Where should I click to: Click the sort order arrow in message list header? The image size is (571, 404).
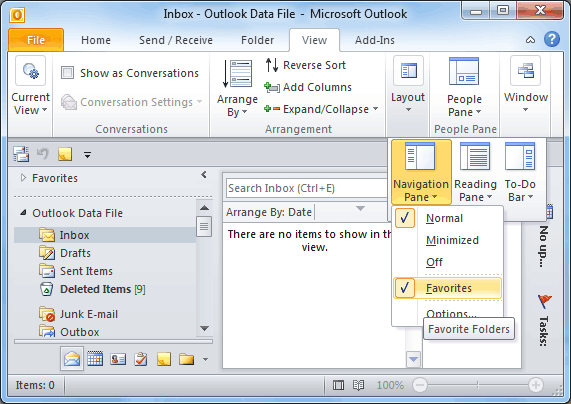click(x=360, y=208)
